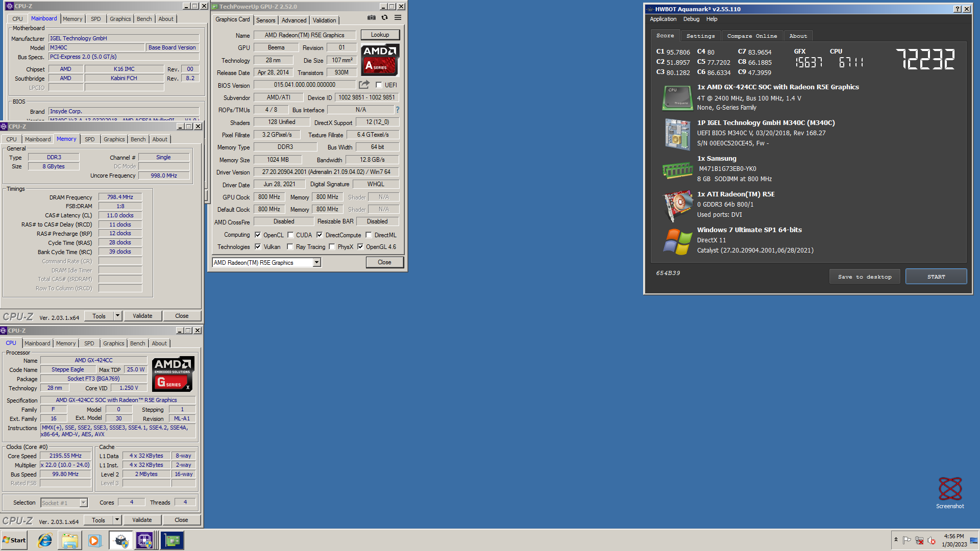Toggle the UEFI checkbox in GPU-Z

(379, 85)
